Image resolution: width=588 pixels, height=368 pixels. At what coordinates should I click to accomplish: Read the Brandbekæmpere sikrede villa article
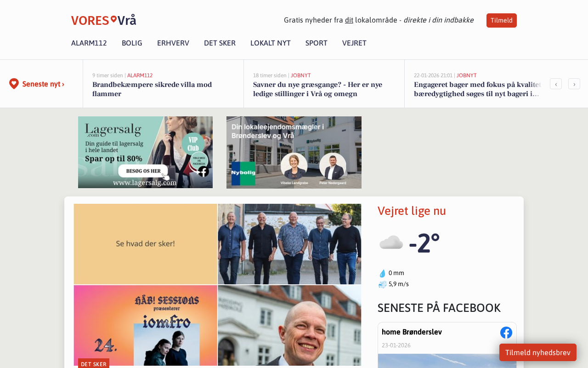[152, 89]
